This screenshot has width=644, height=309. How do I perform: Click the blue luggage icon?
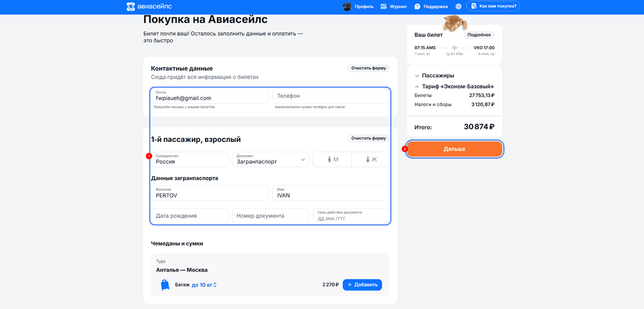click(165, 285)
